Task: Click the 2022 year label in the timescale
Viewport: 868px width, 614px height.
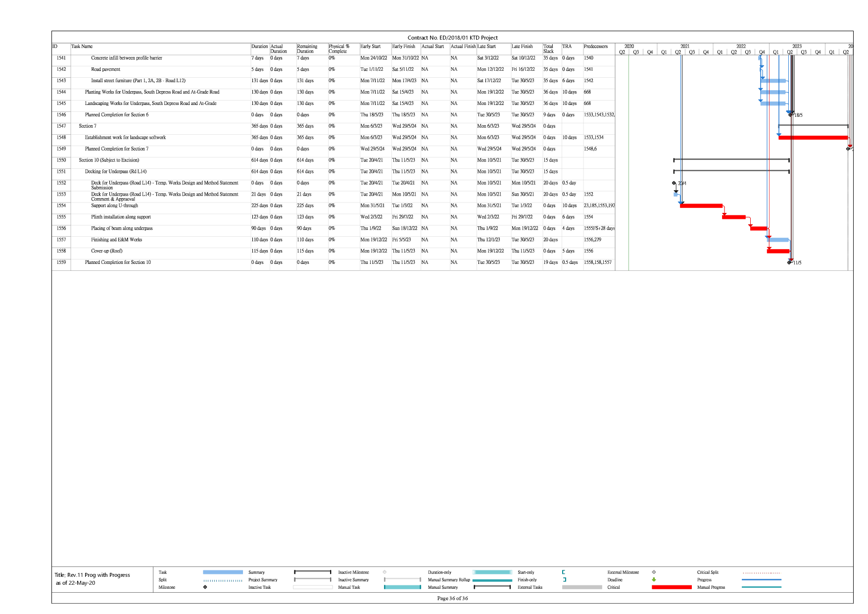Action: point(740,47)
